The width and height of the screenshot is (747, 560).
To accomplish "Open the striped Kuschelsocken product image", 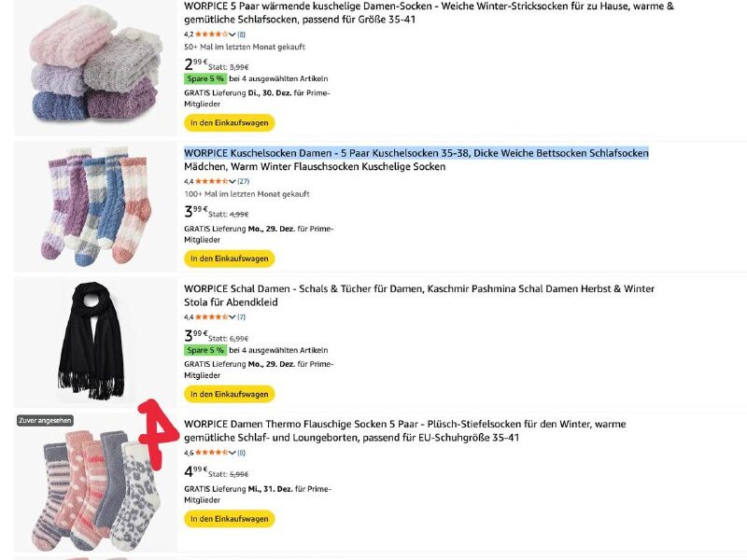I will point(95,204).
